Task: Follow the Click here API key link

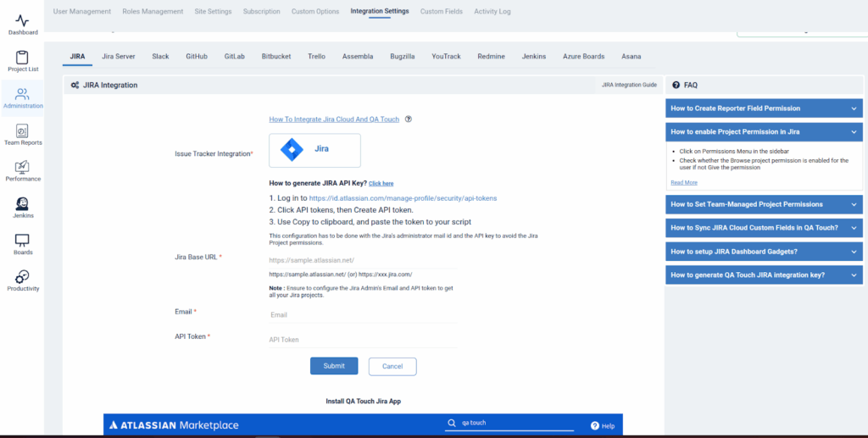Action: click(x=381, y=183)
